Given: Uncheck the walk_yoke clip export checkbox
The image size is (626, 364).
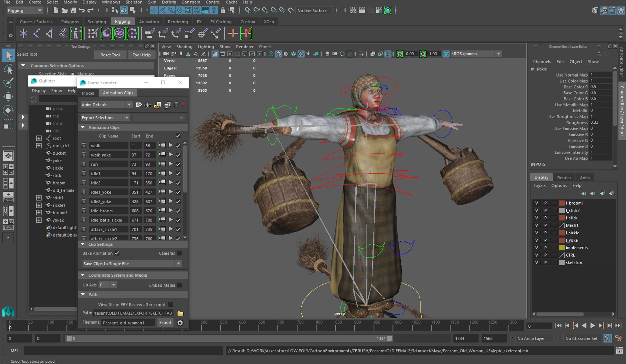Looking at the screenshot, I should click(x=178, y=155).
